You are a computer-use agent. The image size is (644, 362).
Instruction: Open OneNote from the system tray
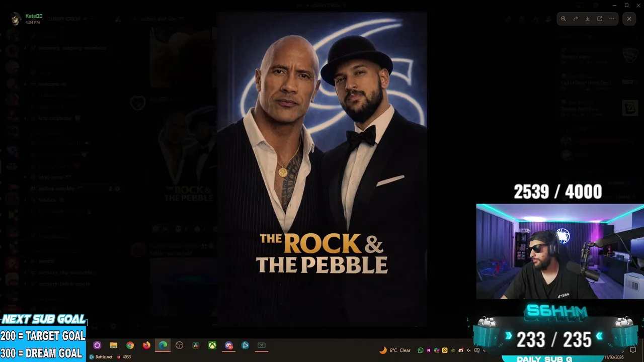429,350
